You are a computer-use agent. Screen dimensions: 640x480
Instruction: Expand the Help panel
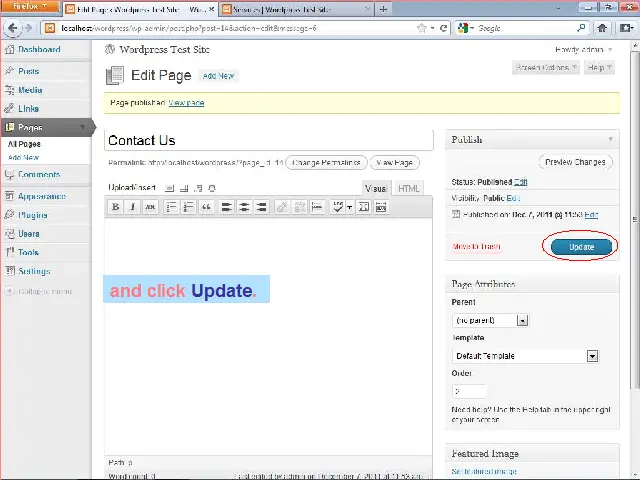[599, 68]
